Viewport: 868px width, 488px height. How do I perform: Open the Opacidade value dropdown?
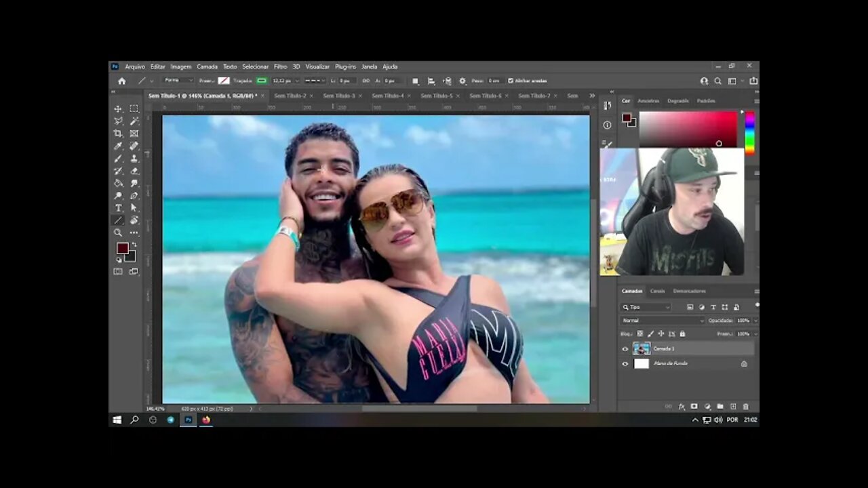[755, 320]
